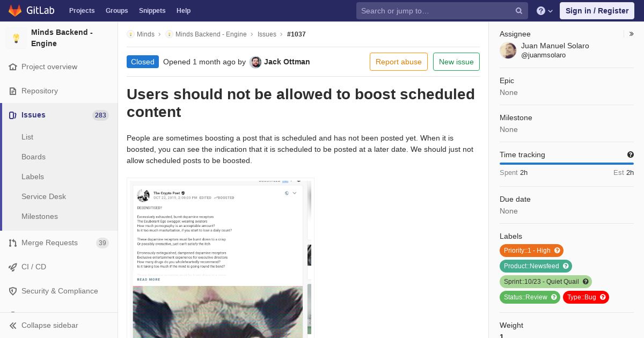
Task: Click the 283 issues count badge
Action: pyautogui.click(x=100, y=115)
